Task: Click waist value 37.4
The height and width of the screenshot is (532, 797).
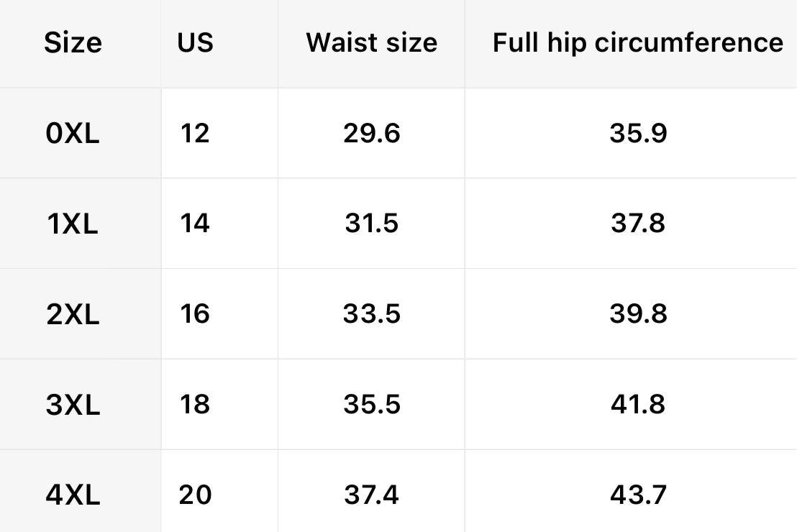Action: pos(371,495)
